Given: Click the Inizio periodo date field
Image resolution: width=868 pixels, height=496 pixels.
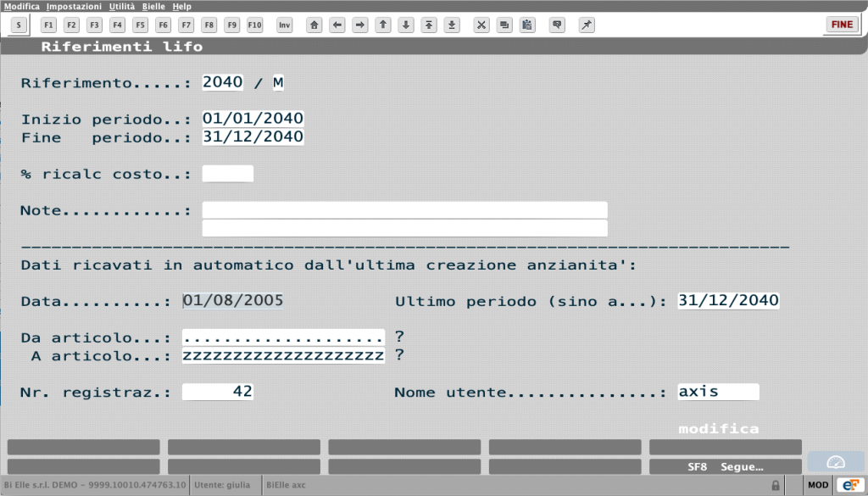Looking at the screenshot, I should (x=253, y=119).
